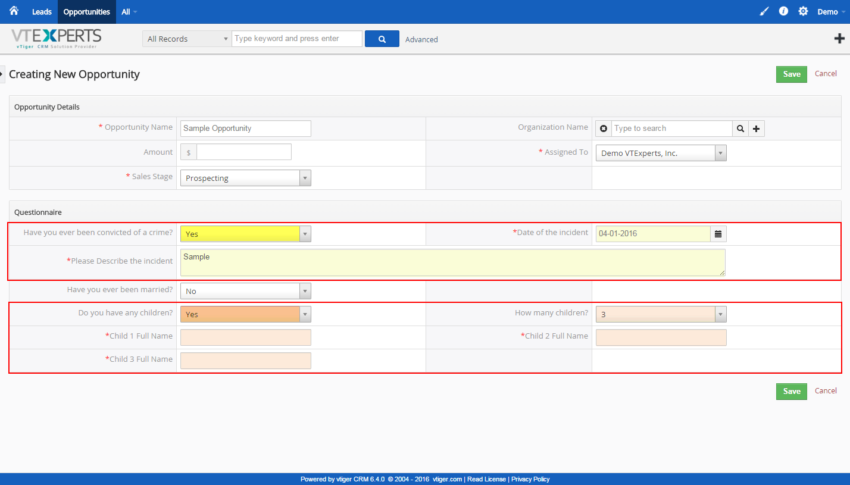The image size is (850, 485).
Task: Click the VTExperts logo
Action: tap(56, 38)
